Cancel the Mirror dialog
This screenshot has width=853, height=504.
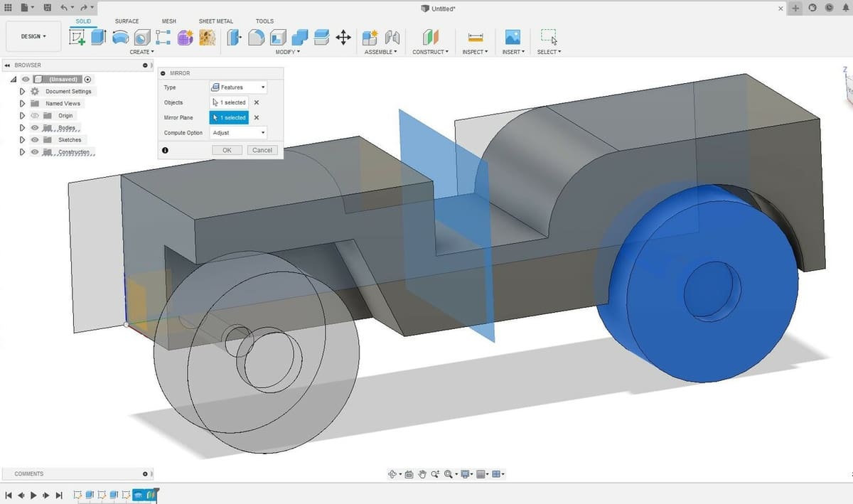click(262, 150)
